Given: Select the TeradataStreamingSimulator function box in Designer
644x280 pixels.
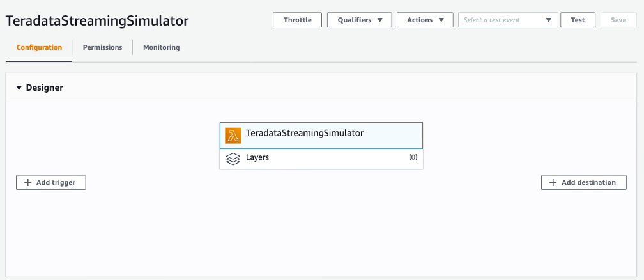Looking at the screenshot, I should coord(321,134).
